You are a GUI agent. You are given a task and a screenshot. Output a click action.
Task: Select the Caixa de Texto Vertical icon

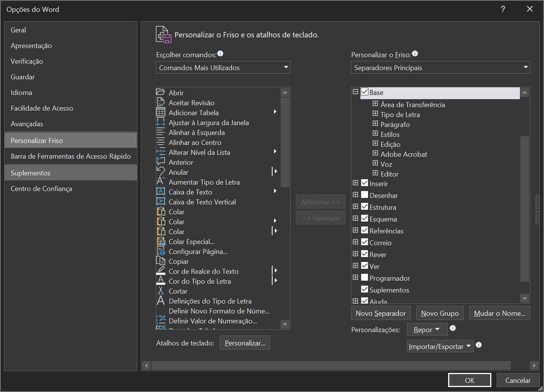point(161,202)
